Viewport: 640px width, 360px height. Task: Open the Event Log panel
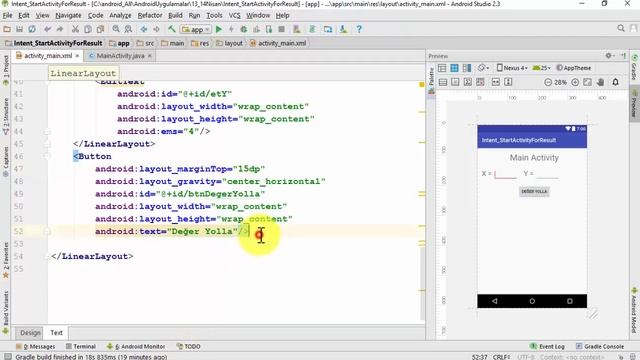click(x=547, y=347)
